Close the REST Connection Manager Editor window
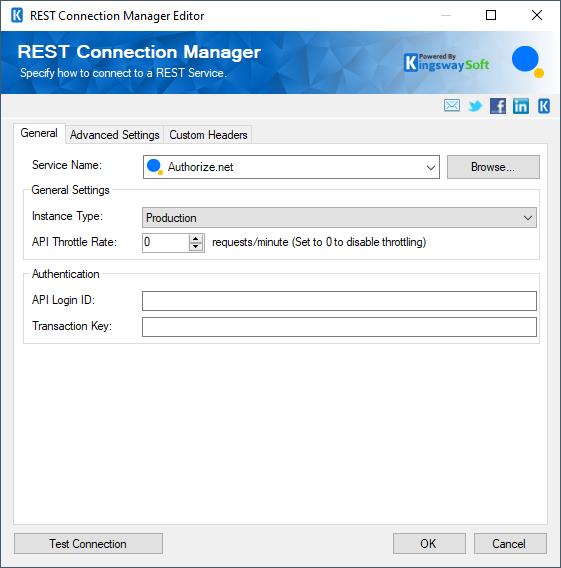The height and width of the screenshot is (568, 561). (537, 15)
